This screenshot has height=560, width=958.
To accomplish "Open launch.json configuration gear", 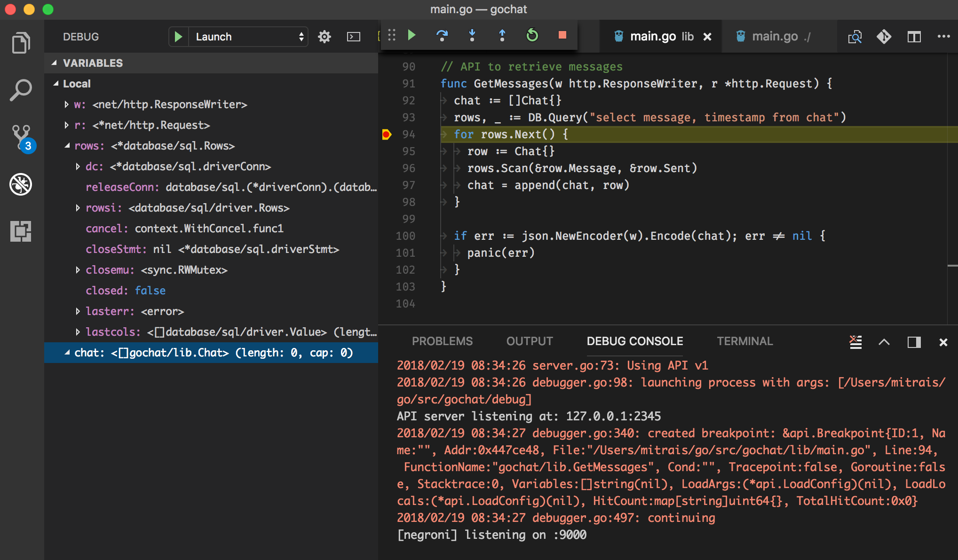I will tap(325, 37).
